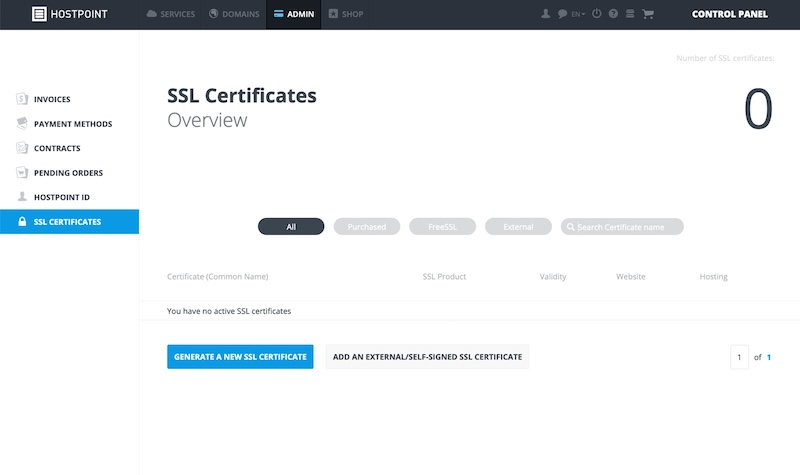Click the Overview subheading
The image size is (800, 475).
tap(207, 120)
